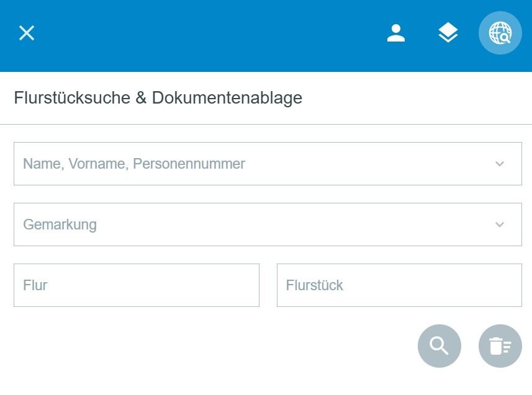This screenshot has width=532, height=395.
Task: Start the search with the magnifier button
Action: [440, 346]
